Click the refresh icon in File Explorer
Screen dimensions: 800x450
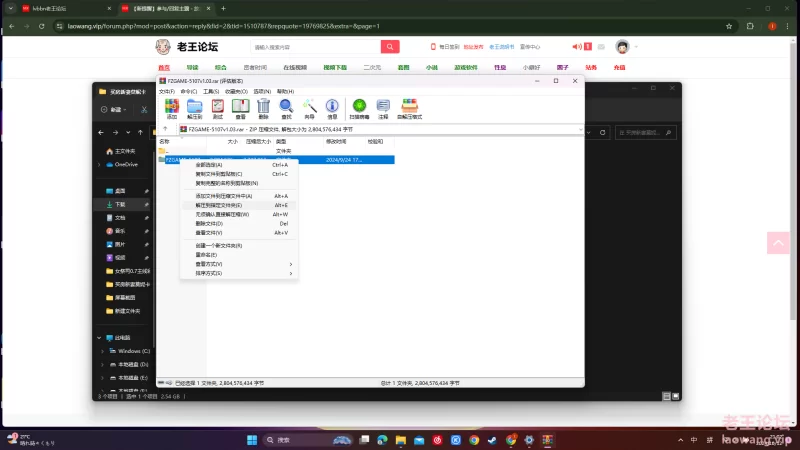tap(603, 132)
